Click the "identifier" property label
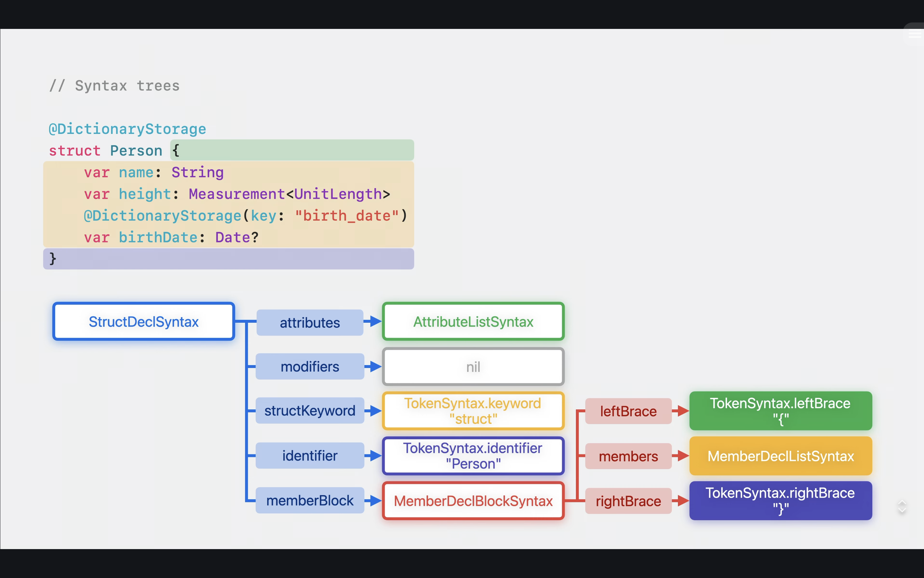Viewport: 924px width, 578px height. point(310,456)
